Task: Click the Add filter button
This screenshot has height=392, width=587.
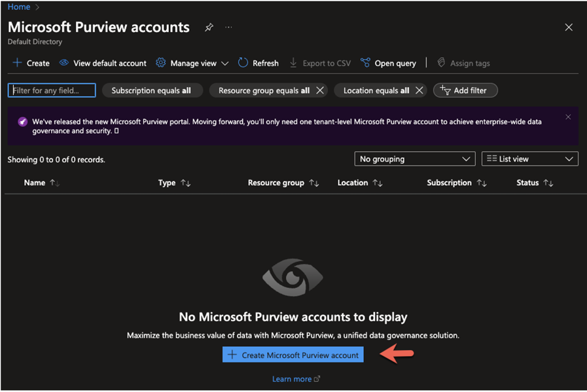Action: [465, 90]
